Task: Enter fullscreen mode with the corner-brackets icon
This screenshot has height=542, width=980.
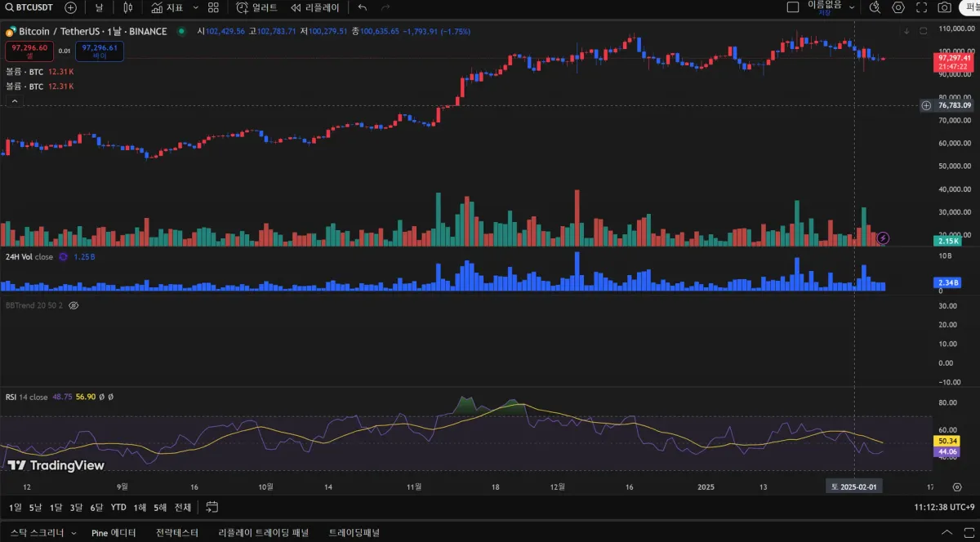Action: [x=921, y=7]
